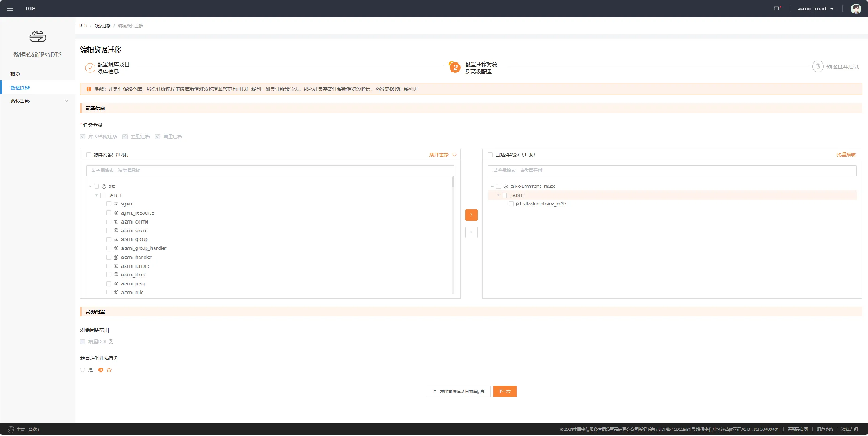Click the orange next-step button
This screenshot has width=868, height=436.
pos(505,390)
